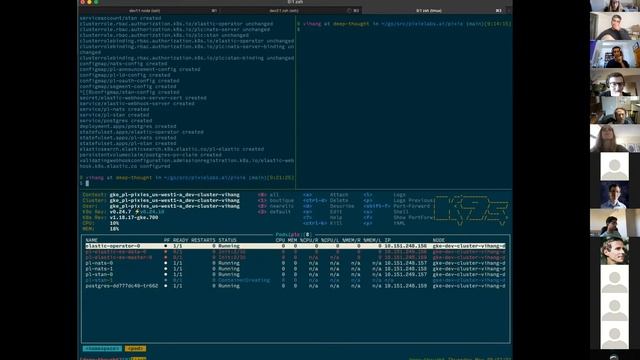
Task: Click the NAME column header
Action: coord(92,240)
